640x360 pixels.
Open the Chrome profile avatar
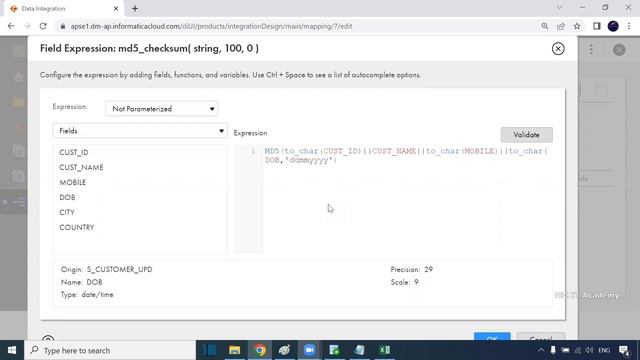point(613,26)
